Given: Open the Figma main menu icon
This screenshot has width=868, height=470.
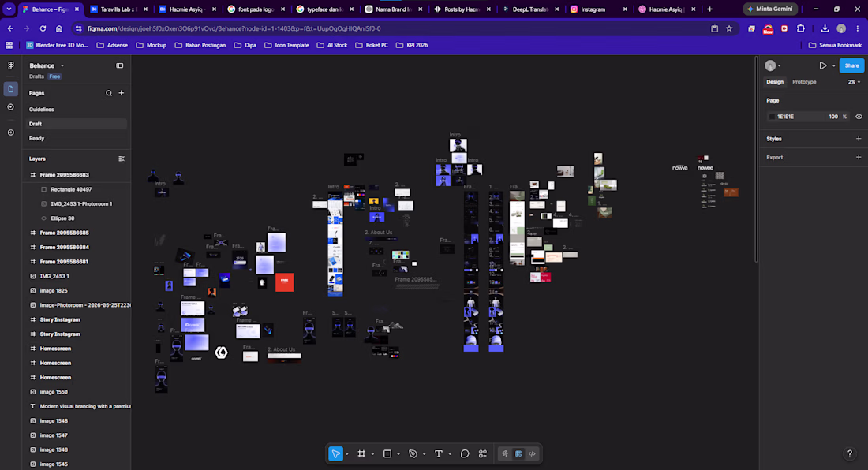Looking at the screenshot, I should tap(10, 65).
